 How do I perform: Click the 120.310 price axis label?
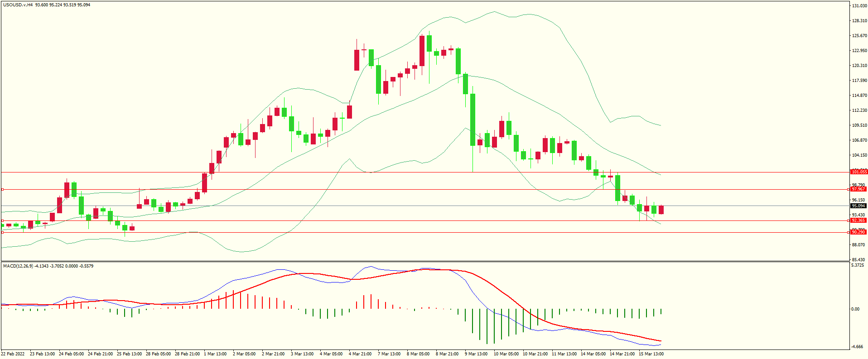point(859,66)
